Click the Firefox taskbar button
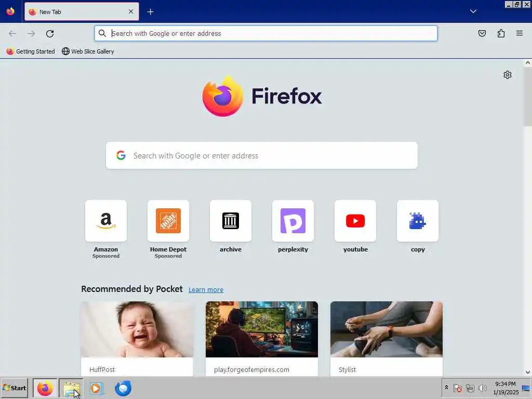This screenshot has height=399, width=532. (45, 388)
